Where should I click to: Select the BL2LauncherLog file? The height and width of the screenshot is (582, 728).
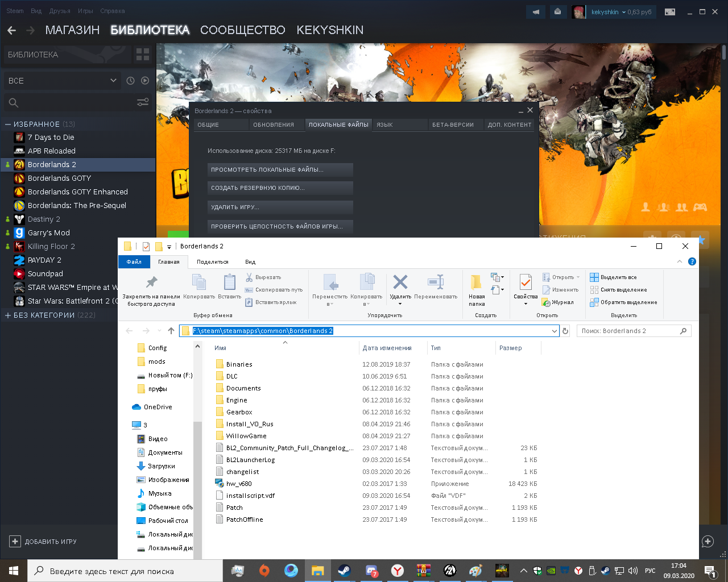[250, 460]
